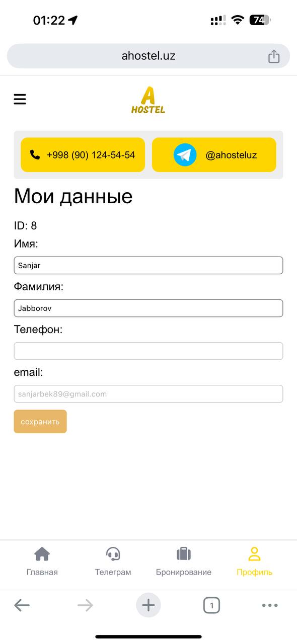Screen dimensions: 297x644
Task: Open a new tab with plus button
Action: tap(148, 605)
